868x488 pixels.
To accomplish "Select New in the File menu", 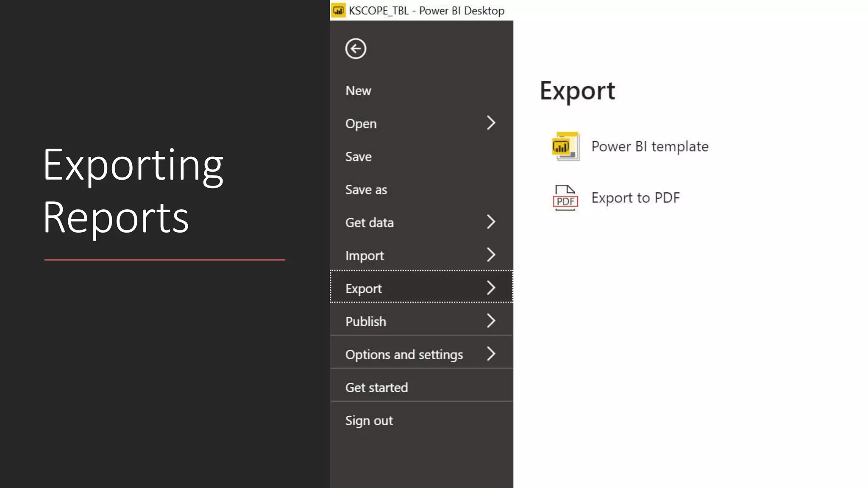I will click(421, 91).
